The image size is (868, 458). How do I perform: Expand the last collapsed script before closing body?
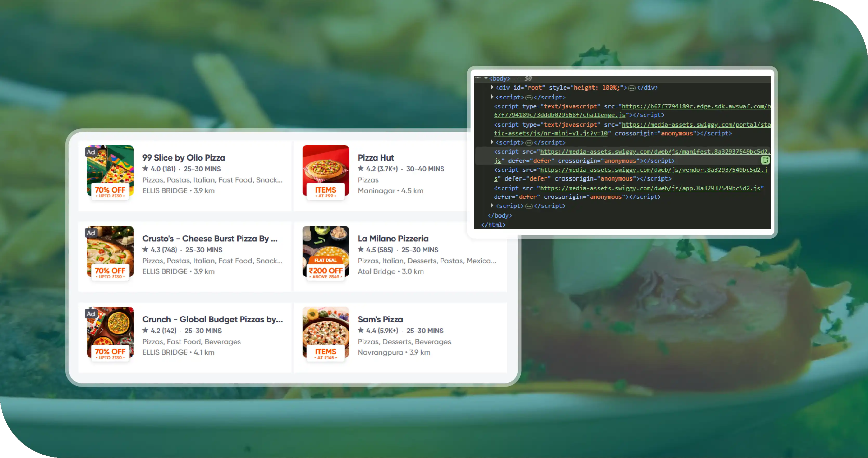(492, 206)
